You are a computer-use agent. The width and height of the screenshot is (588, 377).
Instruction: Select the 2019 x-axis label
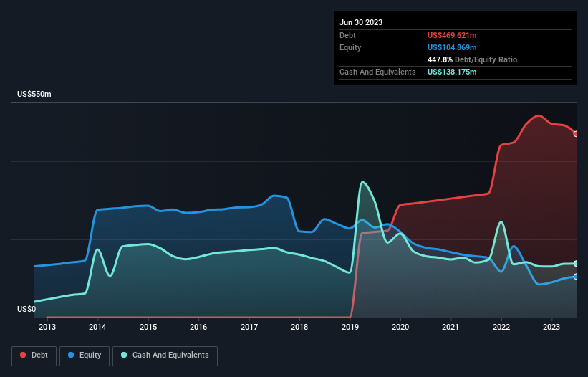coord(350,327)
